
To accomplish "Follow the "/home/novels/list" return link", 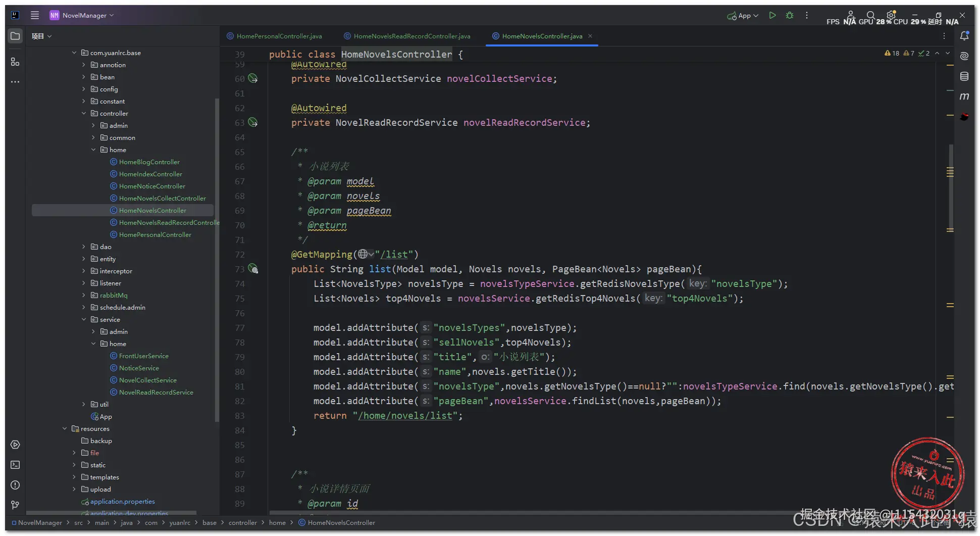I will click(x=405, y=416).
